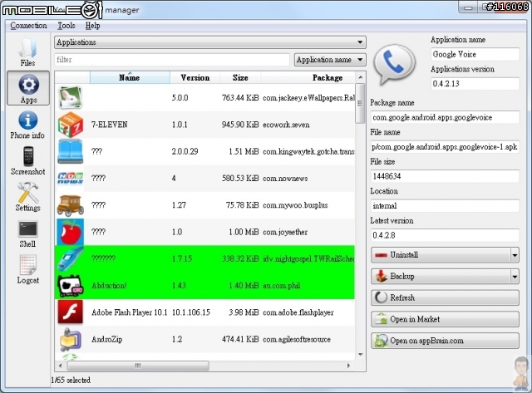Viewport: 532px width, 393px height.
Task: Sort by the Version column header
Action: click(x=195, y=77)
